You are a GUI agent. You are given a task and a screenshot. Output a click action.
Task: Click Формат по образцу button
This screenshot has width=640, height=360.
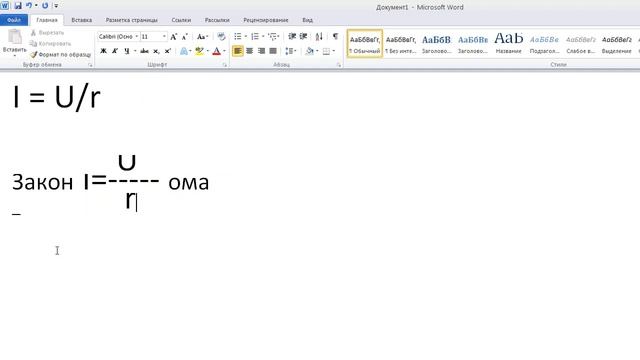60,54
